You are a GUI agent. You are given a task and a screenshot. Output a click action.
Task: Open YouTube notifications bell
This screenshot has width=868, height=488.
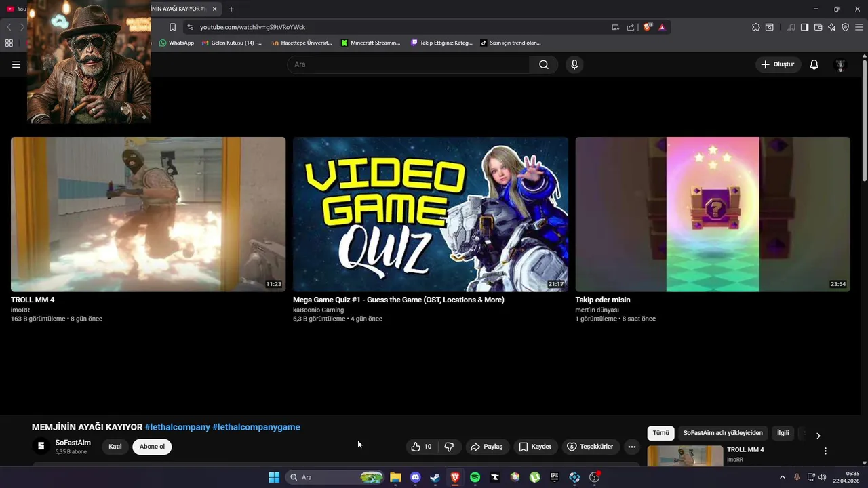tap(814, 64)
